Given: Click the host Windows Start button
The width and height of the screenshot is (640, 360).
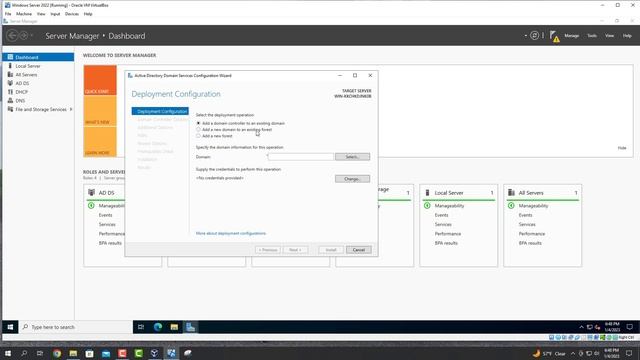Looking at the screenshot, I should (x=8, y=353).
